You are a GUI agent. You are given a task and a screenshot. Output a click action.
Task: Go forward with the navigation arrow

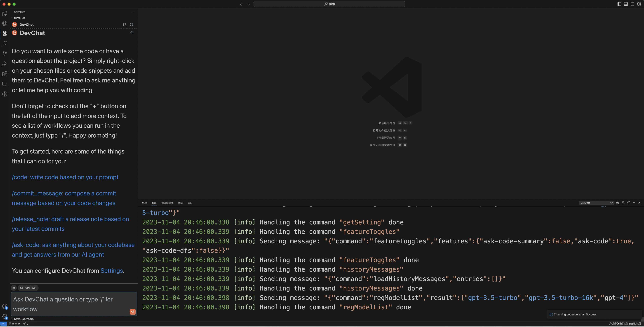click(248, 4)
